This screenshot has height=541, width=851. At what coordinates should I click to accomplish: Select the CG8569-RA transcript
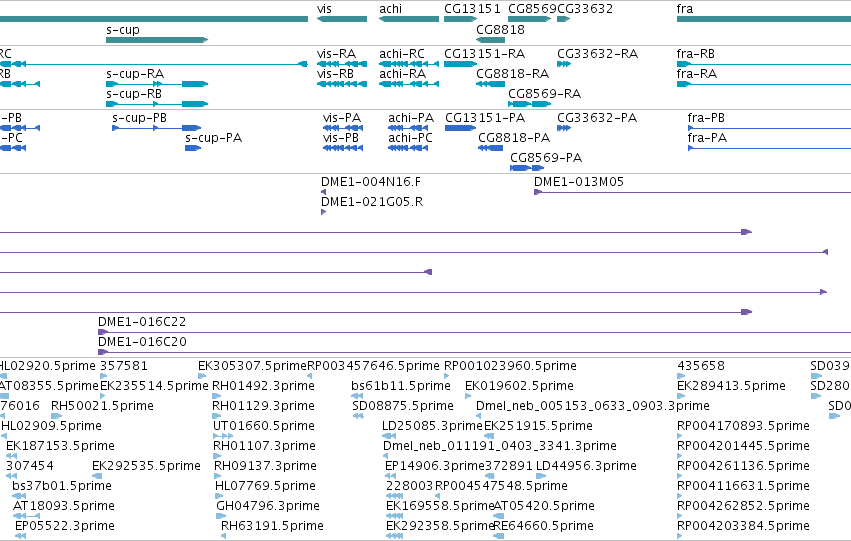(530, 104)
